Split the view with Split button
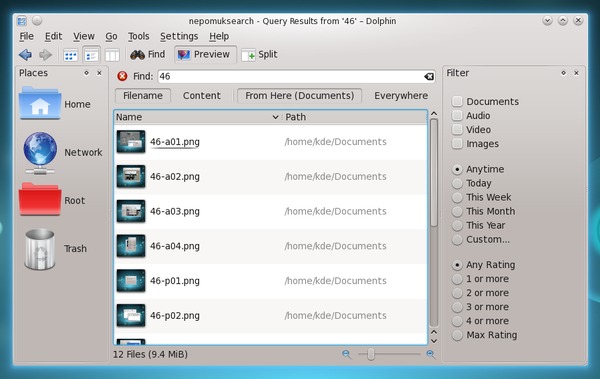The image size is (600, 379). (259, 55)
